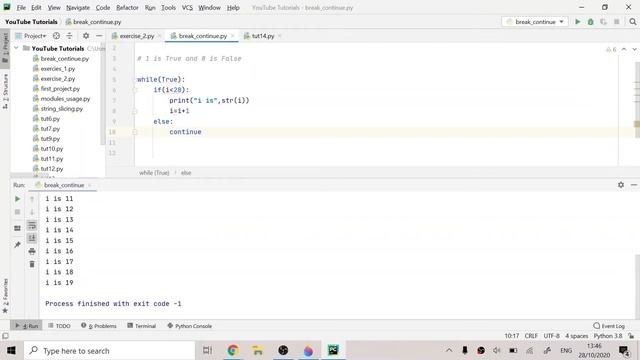Open Chrome from the taskbar

(x=233, y=350)
